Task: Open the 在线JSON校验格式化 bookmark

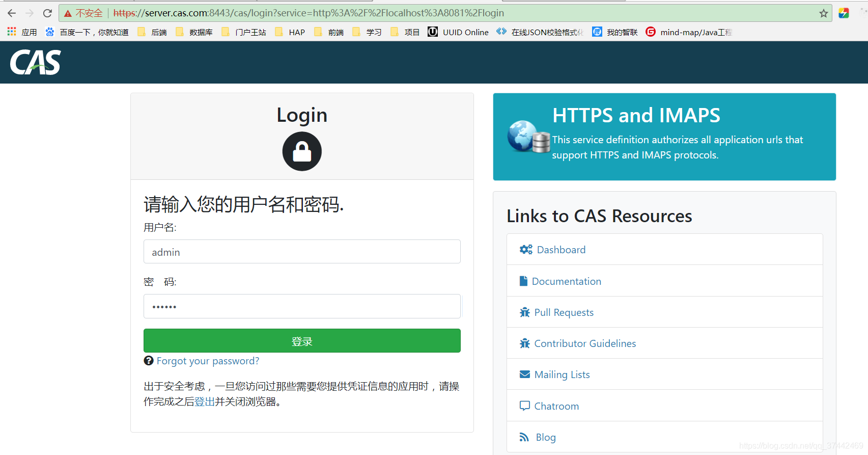Action: 540,32
